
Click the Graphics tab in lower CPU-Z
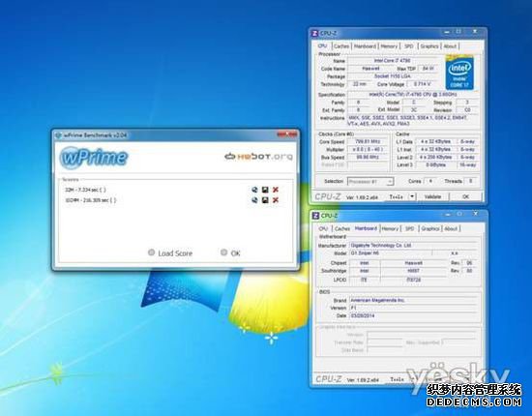[429, 228]
